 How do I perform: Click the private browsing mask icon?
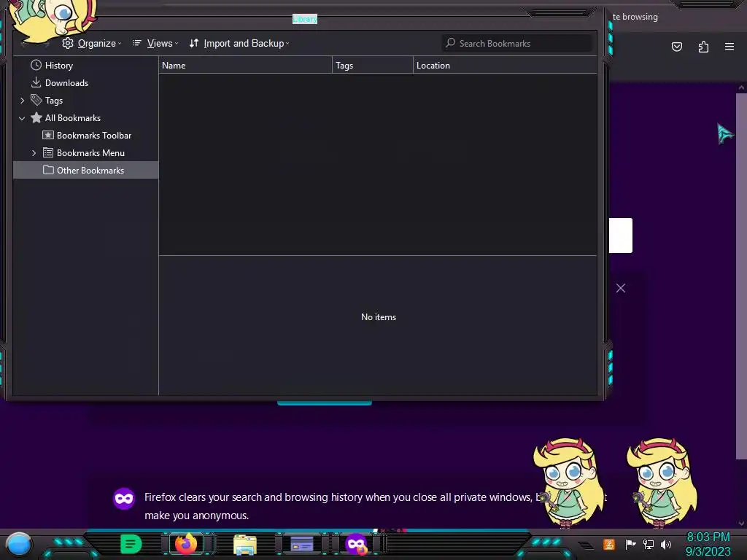[x=124, y=499]
